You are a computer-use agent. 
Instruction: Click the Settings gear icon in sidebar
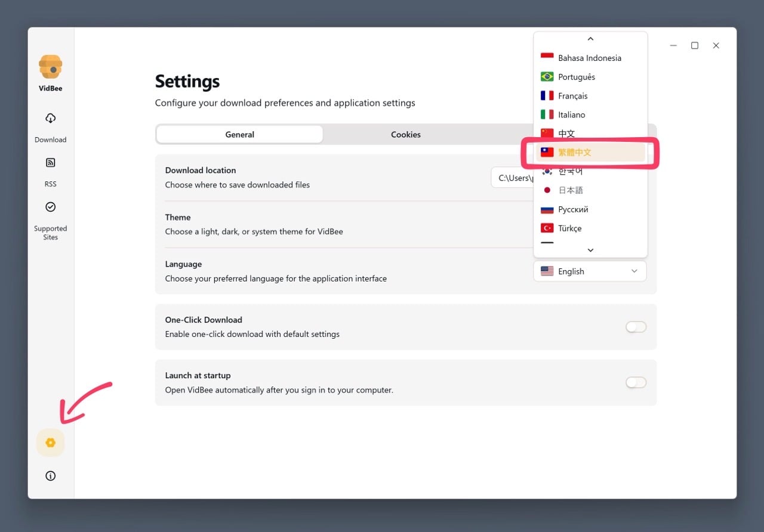[50, 443]
